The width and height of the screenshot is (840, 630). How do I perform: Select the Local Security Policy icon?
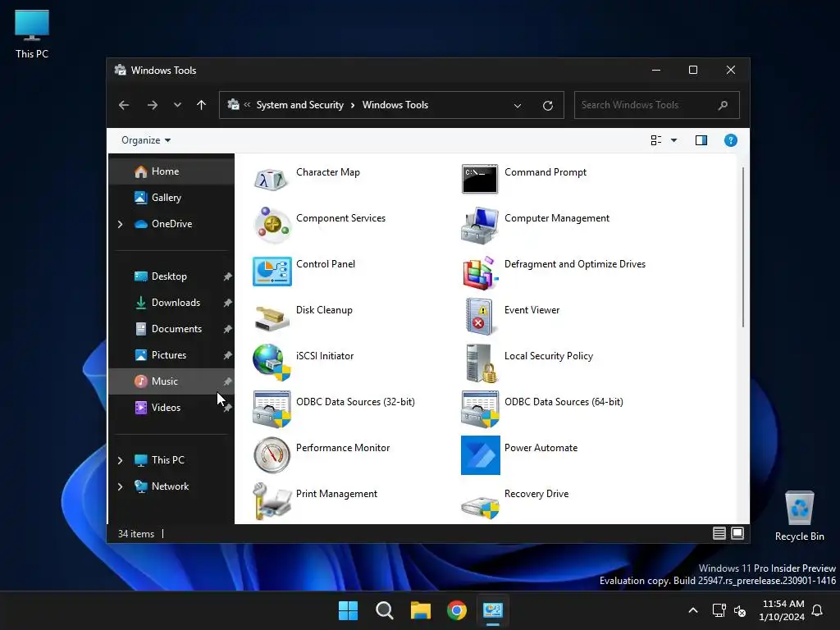tap(481, 363)
